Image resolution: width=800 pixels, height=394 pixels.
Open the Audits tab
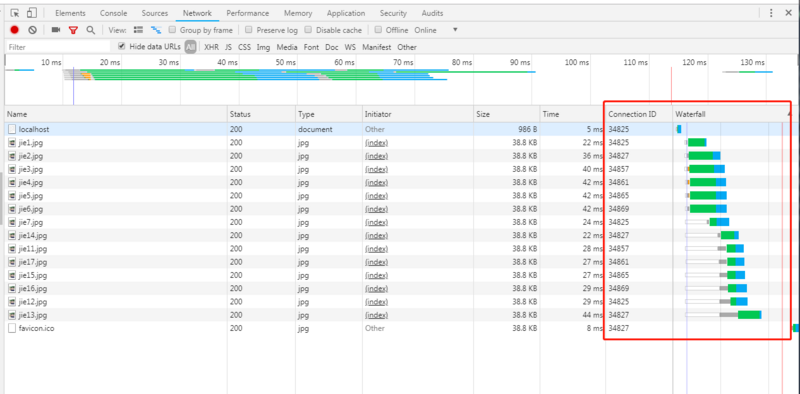pyautogui.click(x=432, y=13)
